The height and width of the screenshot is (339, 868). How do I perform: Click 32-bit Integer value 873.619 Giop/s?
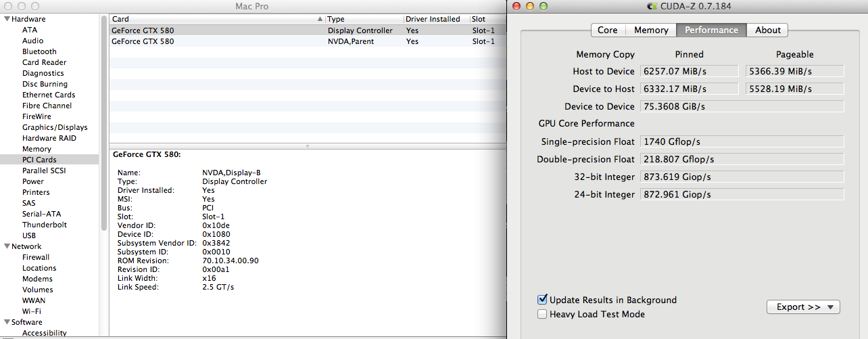(x=742, y=177)
